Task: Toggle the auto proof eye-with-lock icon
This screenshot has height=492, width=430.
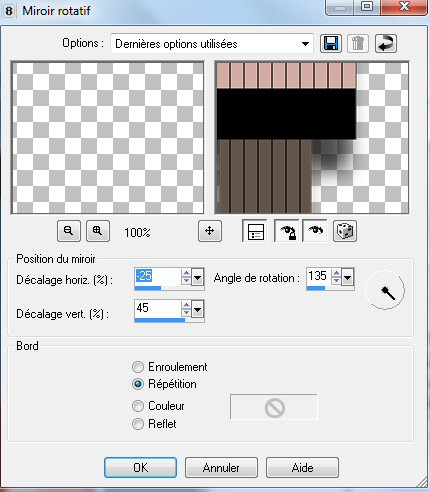Action: pyautogui.click(x=287, y=231)
